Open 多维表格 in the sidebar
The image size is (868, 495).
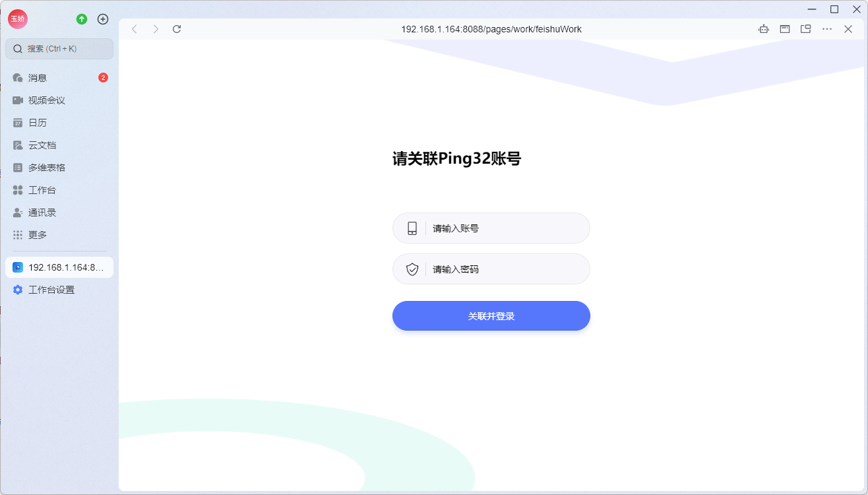click(x=59, y=168)
